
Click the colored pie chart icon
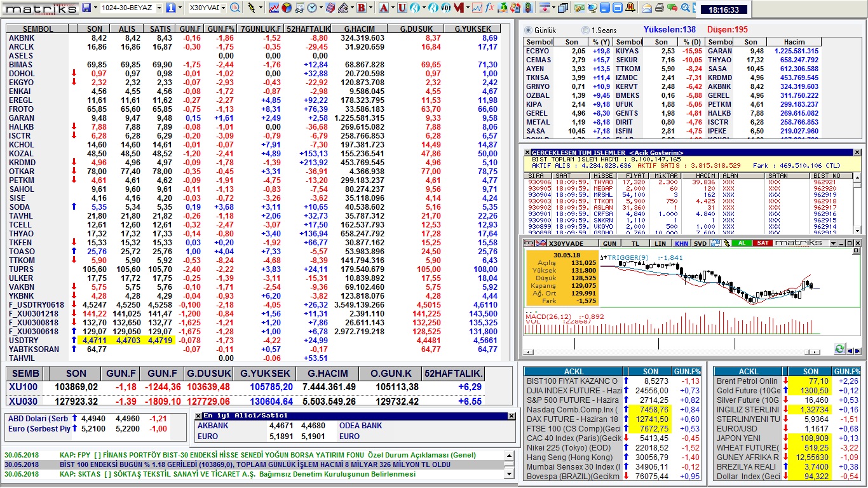(x=287, y=8)
